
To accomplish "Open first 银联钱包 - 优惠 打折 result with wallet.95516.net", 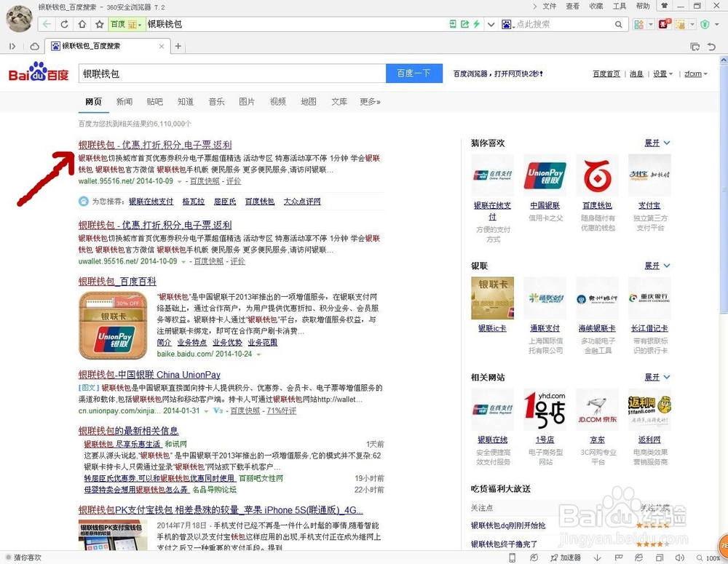I will click(154, 145).
